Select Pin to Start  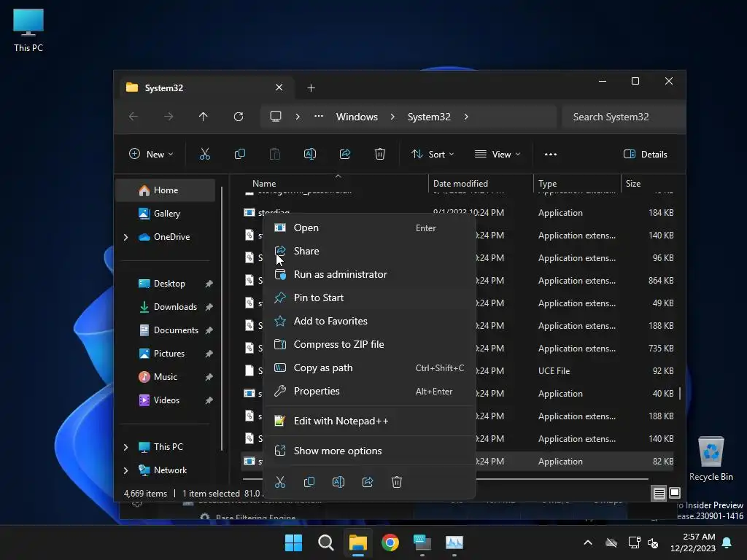tap(370, 298)
